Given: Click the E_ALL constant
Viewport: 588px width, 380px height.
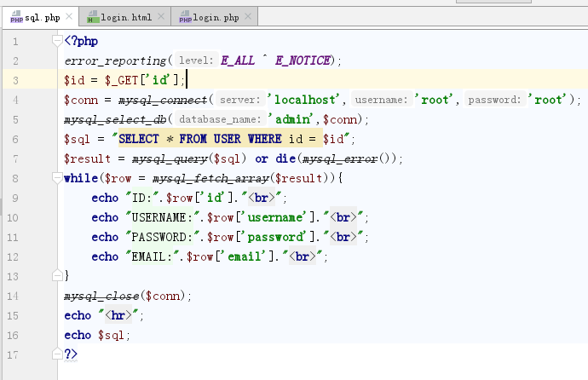Looking at the screenshot, I should point(238,60).
